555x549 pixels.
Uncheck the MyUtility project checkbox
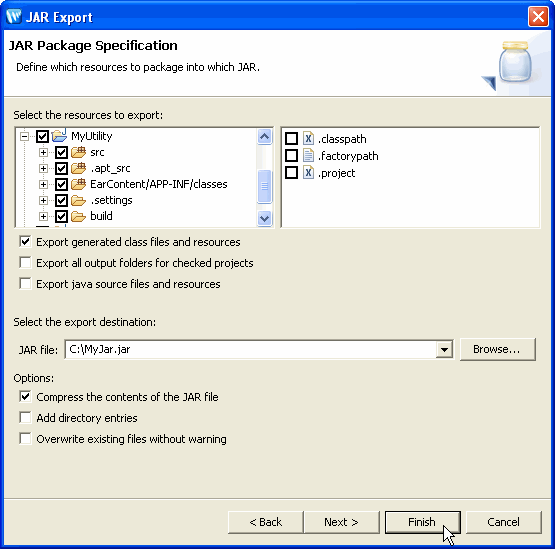[x=42, y=136]
